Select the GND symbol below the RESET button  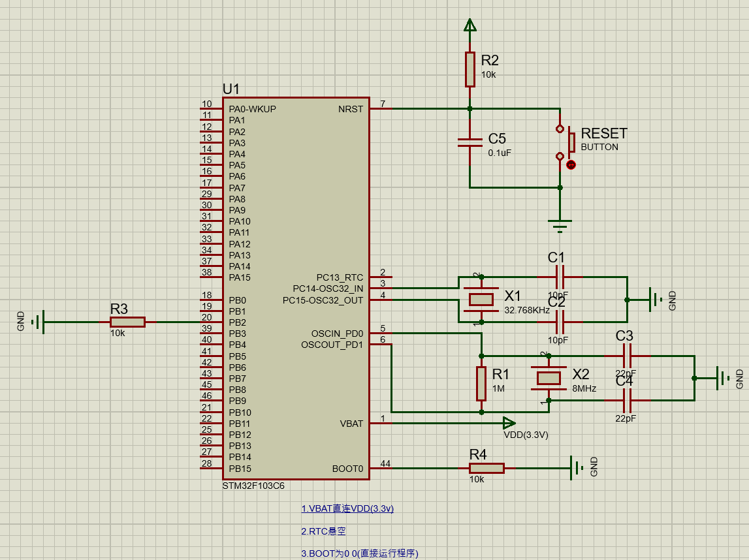coord(560,221)
